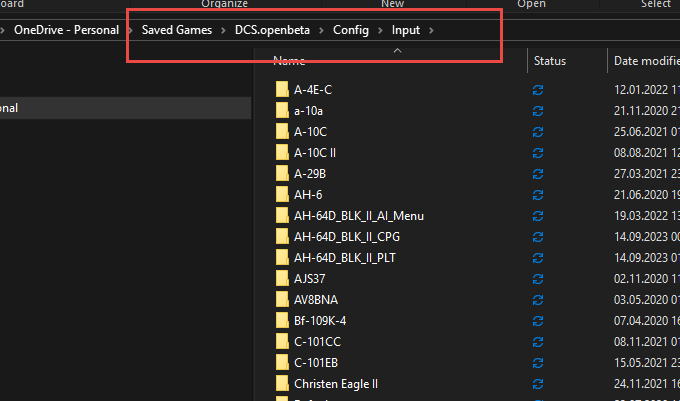The height and width of the screenshot is (401, 680).
Task: Select the AJS37 folder icon
Action: point(282,279)
